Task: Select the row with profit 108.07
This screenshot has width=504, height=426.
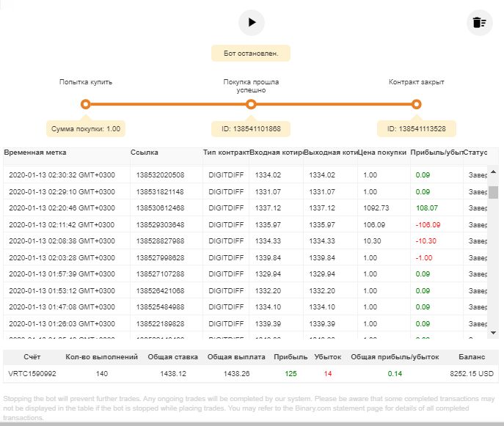Action: (245, 208)
